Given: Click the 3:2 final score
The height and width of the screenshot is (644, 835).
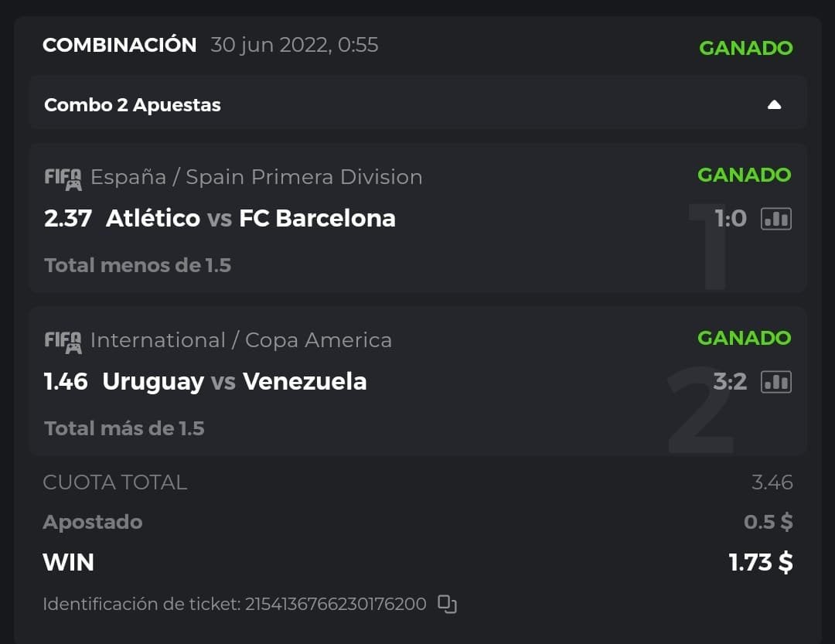Looking at the screenshot, I should [730, 382].
